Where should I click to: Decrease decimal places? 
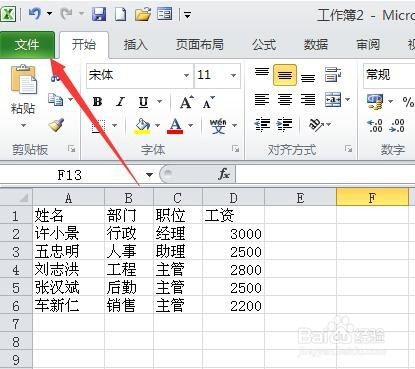(x=397, y=126)
